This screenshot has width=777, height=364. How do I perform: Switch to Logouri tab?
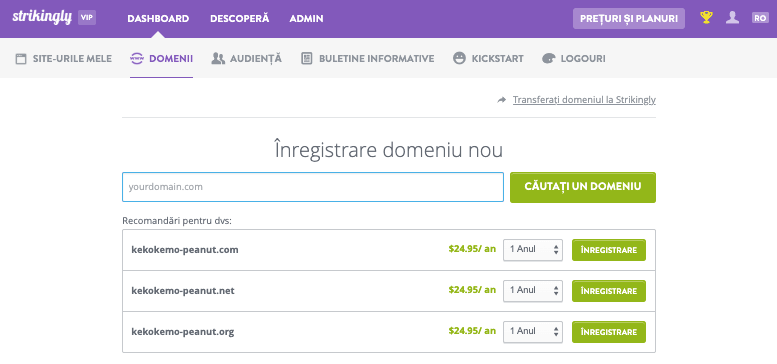click(x=574, y=58)
